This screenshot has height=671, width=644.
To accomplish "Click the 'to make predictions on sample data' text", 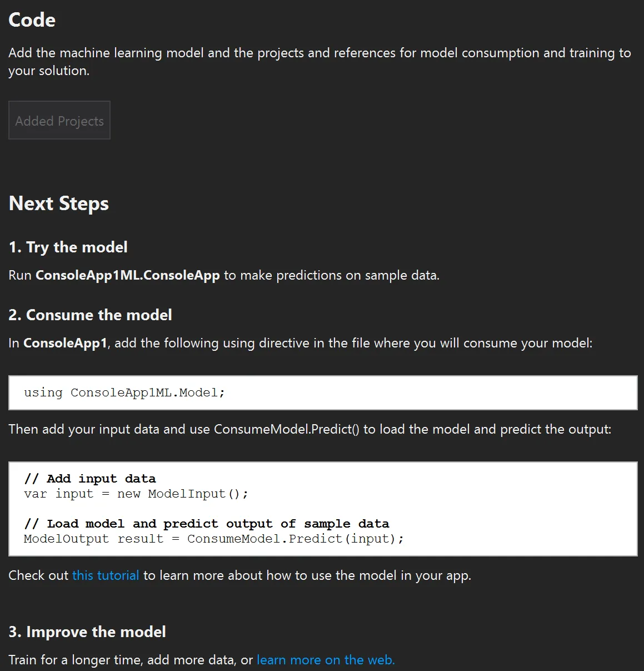I will tap(332, 275).
